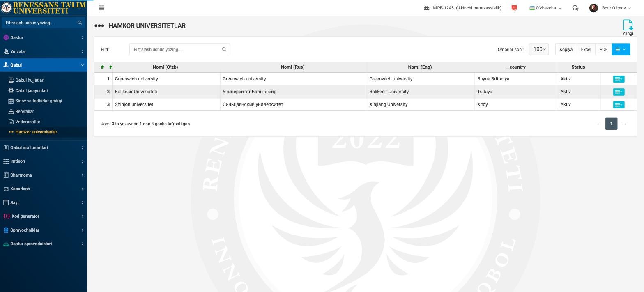Click the green sort arrow in header
Screen dimensions: 644x292
pos(110,67)
